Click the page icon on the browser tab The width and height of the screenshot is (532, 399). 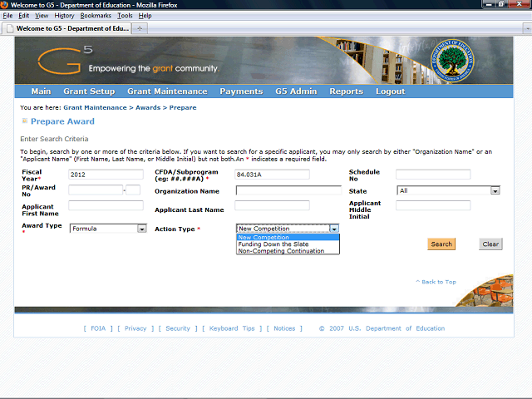pos(10,28)
